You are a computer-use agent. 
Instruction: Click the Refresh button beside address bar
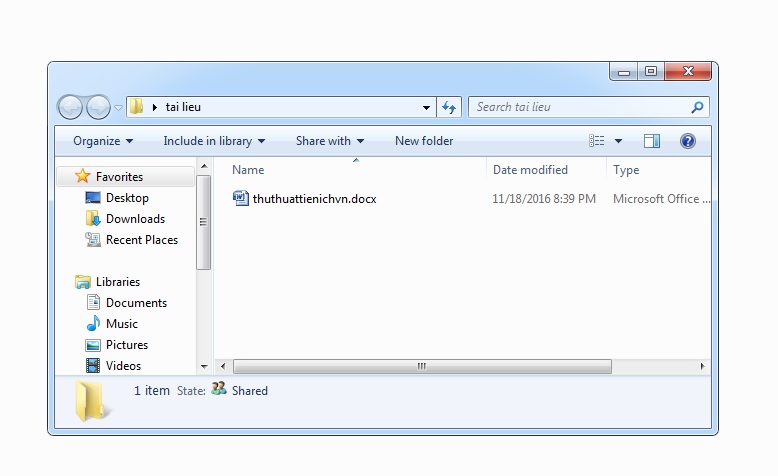[449, 107]
